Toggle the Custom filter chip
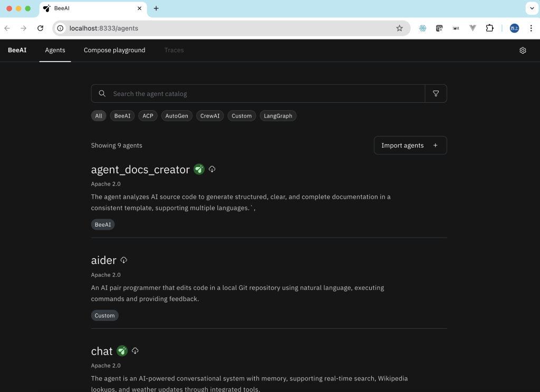Screen dimensions: 540x392 242,116
